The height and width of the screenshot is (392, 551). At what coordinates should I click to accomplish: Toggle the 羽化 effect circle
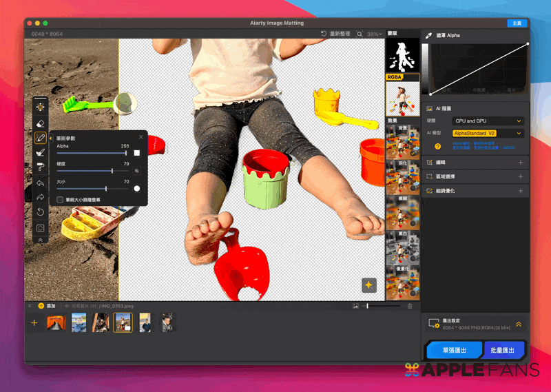(x=413, y=187)
